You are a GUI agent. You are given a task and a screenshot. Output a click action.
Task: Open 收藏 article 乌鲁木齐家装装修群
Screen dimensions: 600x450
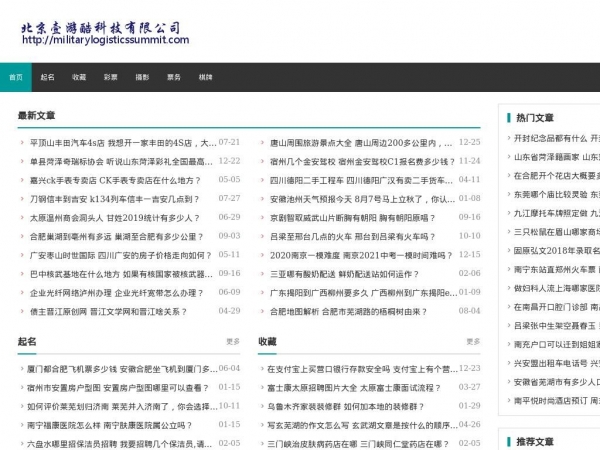[346, 407]
